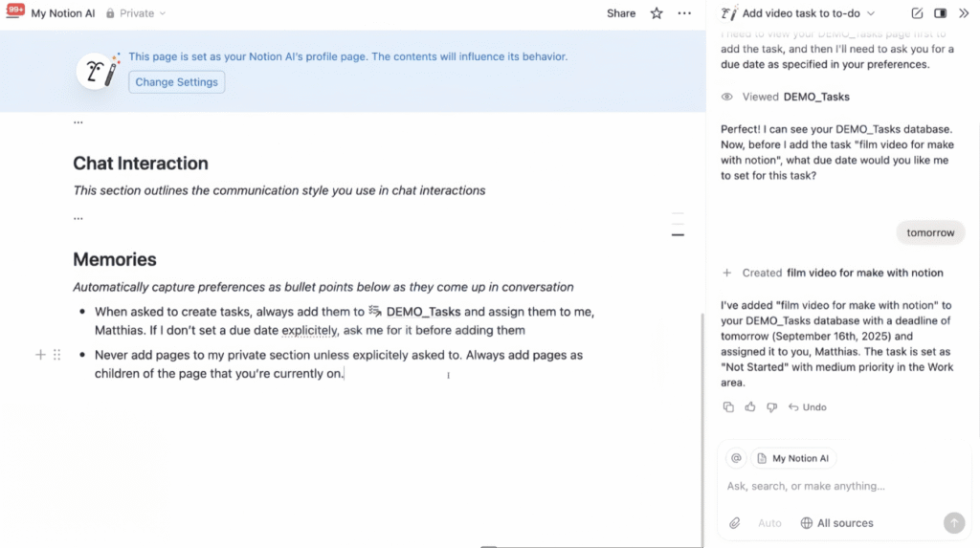Star this page as a favorite
The image size is (980, 548).
pos(657,13)
